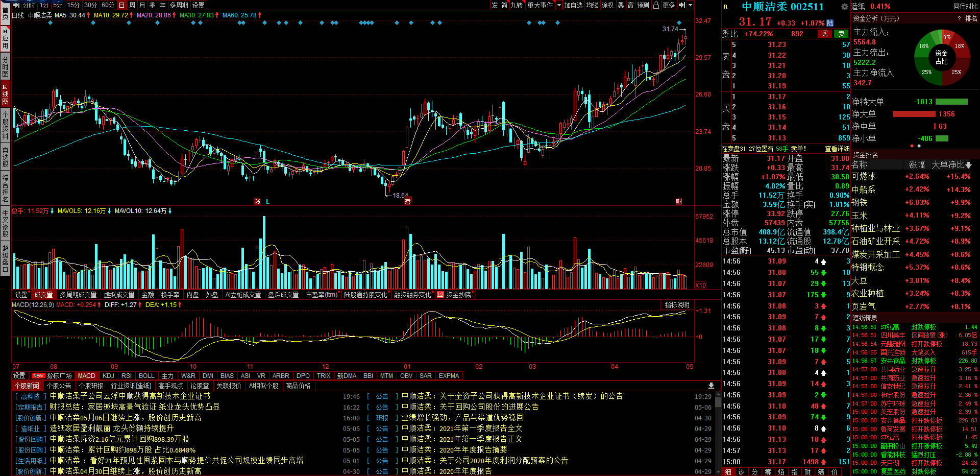Toggle 均线 moving averages display
980x476 pixels.
pos(592,5)
